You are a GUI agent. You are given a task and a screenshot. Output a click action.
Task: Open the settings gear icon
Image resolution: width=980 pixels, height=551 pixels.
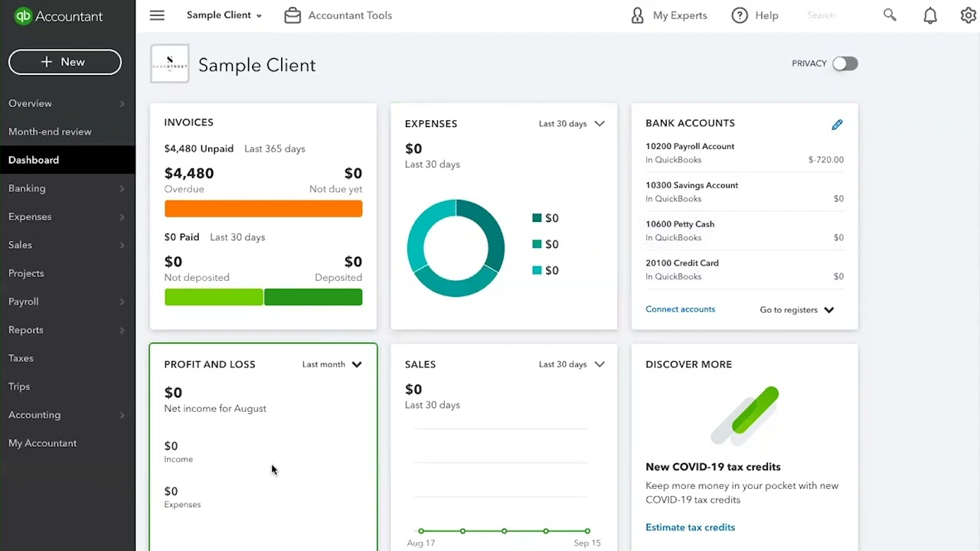tap(969, 15)
